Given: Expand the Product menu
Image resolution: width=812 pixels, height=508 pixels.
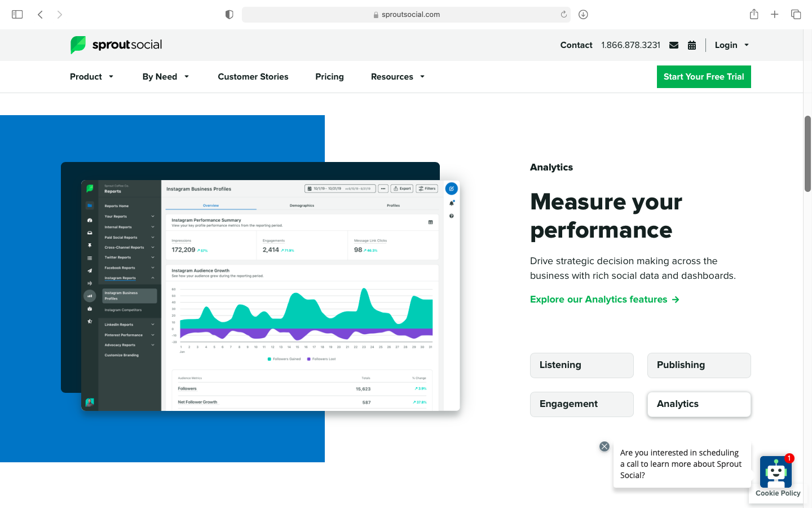Looking at the screenshot, I should [x=92, y=77].
